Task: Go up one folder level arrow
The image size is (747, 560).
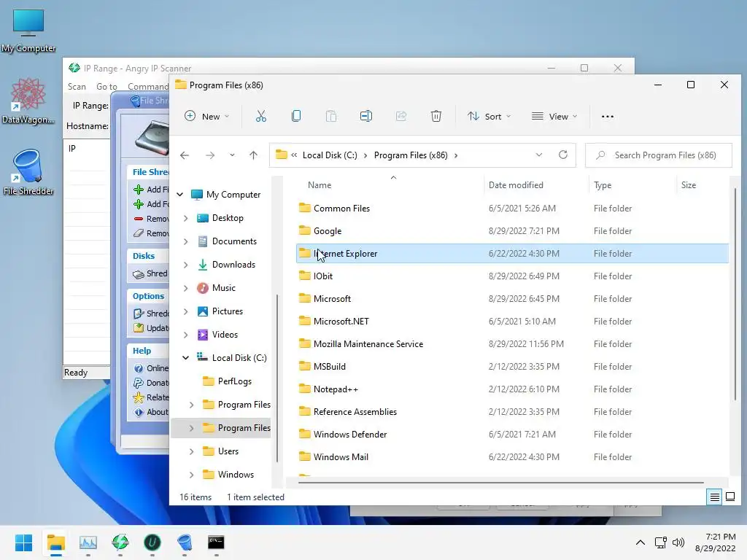Action: 253,155
